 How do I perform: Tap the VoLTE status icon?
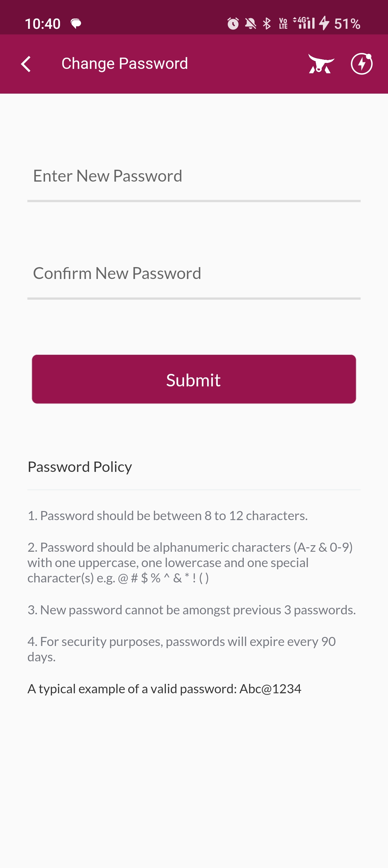point(283,23)
